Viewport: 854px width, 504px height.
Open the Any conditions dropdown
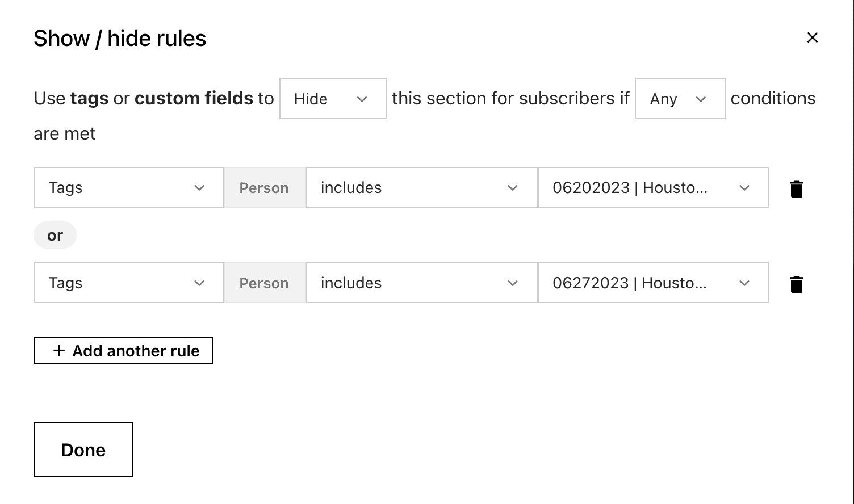coord(679,99)
